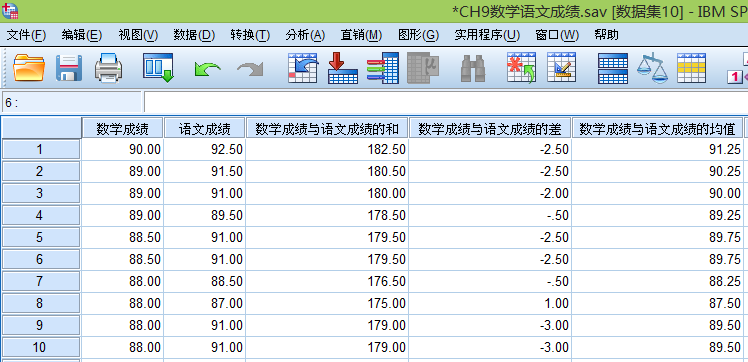Select the 数学成绩 column header

123,129
